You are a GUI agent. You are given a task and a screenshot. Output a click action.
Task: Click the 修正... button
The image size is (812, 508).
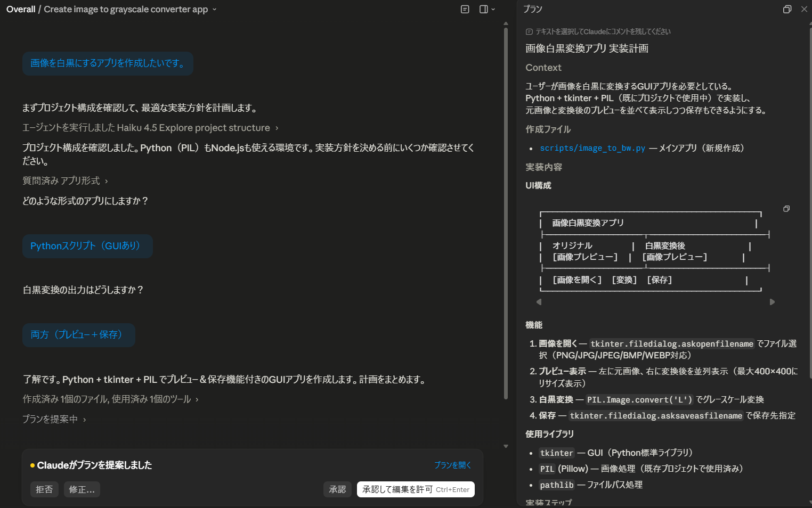tap(82, 489)
